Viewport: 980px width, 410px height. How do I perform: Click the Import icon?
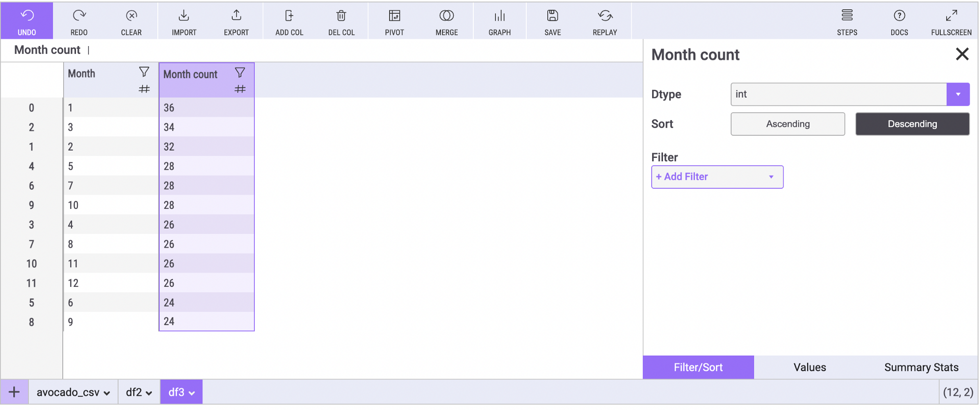[x=184, y=16]
